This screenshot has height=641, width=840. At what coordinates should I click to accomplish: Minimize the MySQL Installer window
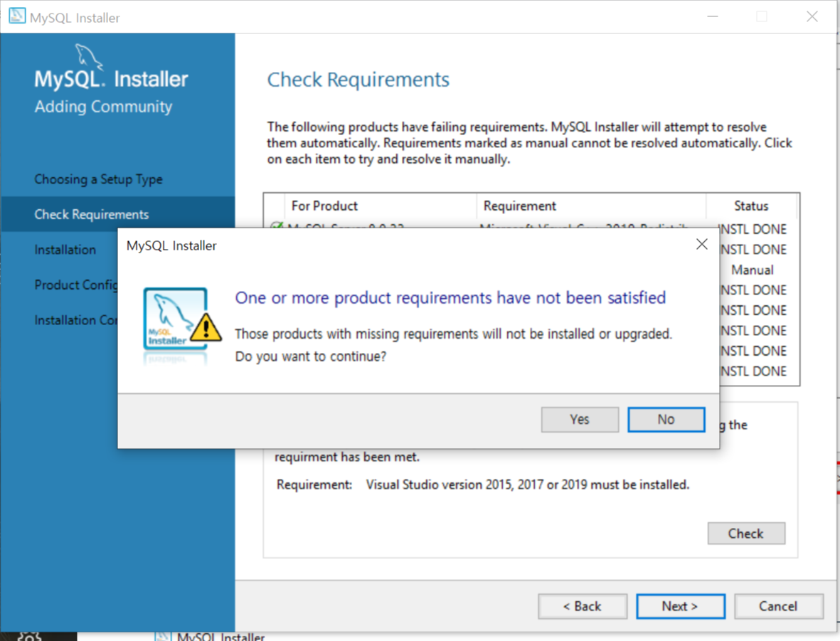(x=713, y=16)
